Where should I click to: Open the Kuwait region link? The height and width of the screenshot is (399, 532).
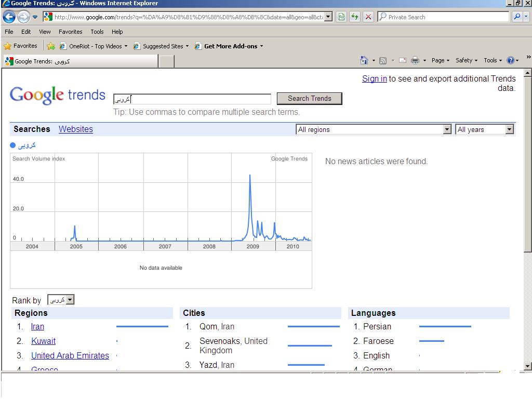44,341
